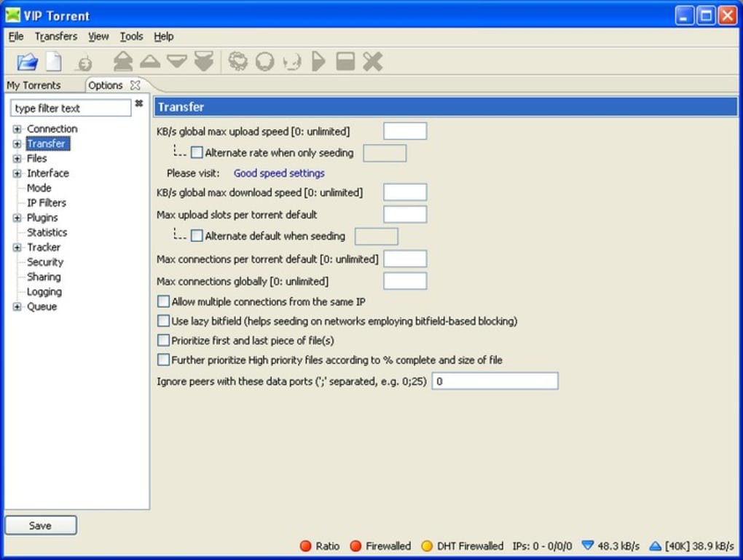Click the move down arrow toolbar icon
743x560 pixels.
[x=177, y=62]
